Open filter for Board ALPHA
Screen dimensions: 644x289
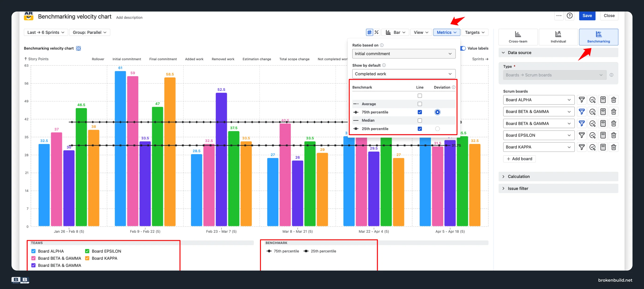click(582, 100)
